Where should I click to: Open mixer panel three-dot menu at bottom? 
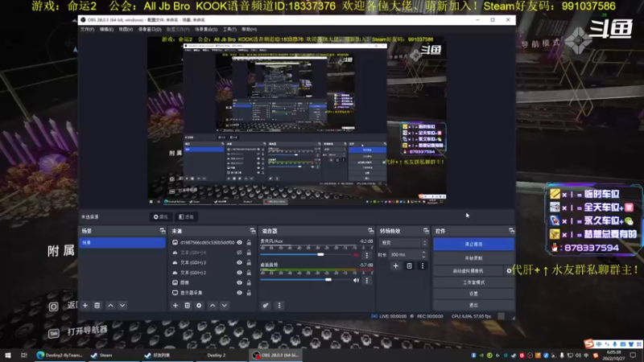click(279, 306)
